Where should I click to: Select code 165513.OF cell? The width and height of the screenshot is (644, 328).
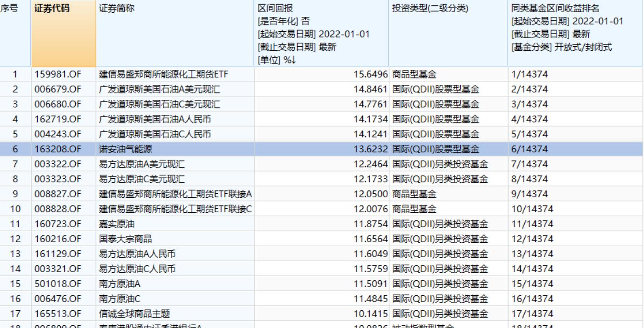pyautogui.click(x=58, y=314)
